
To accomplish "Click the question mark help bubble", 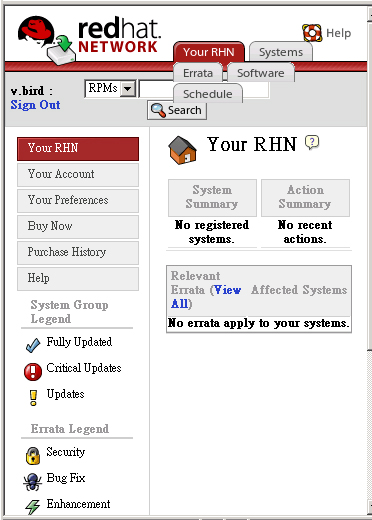I will click(312, 143).
